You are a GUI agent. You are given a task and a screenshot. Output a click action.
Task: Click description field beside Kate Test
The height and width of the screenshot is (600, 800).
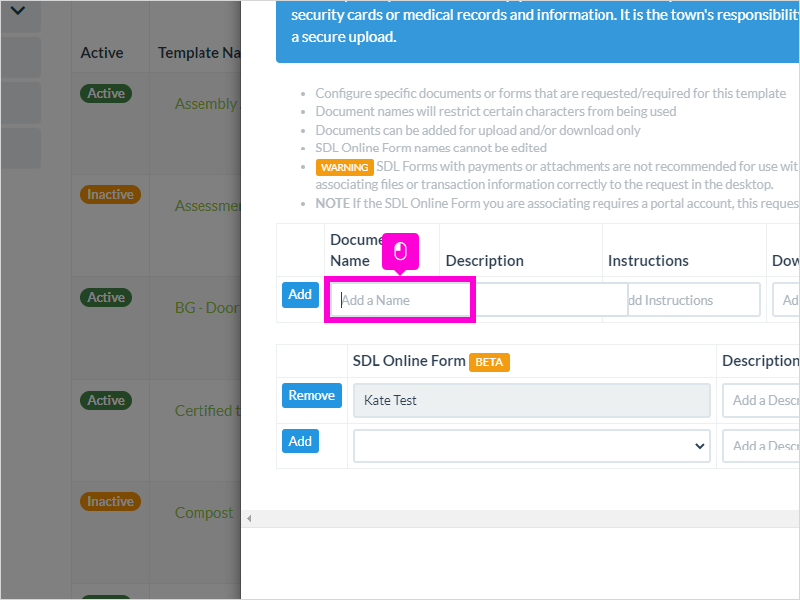(x=761, y=401)
